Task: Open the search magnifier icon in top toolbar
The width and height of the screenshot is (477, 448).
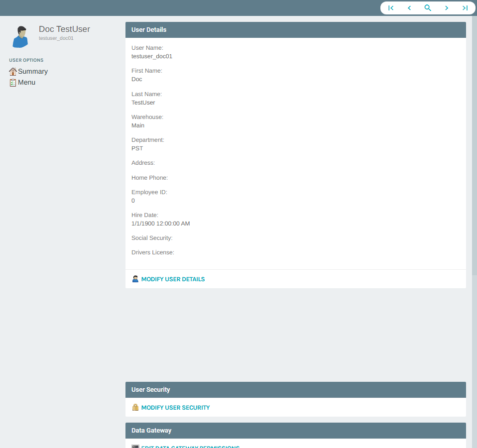Action: [428, 8]
